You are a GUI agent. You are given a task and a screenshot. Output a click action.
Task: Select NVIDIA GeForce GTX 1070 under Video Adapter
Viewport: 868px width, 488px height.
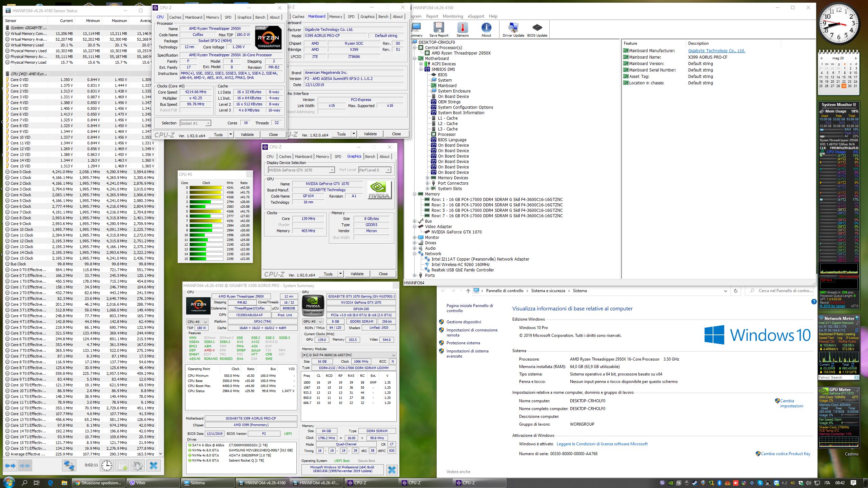click(456, 232)
